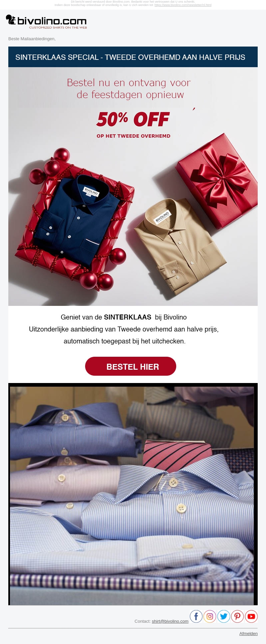
Task: Open the Facebook social icon
Action: coord(196,616)
